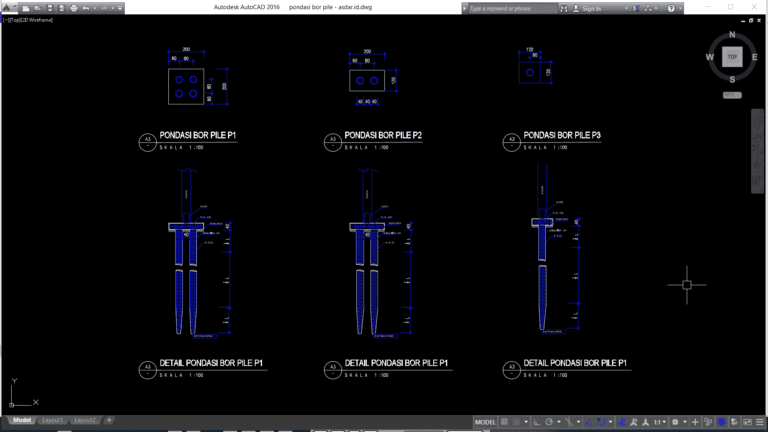The image size is (768, 432).
Task: Click the isolate objects status icon
Action: click(734, 422)
